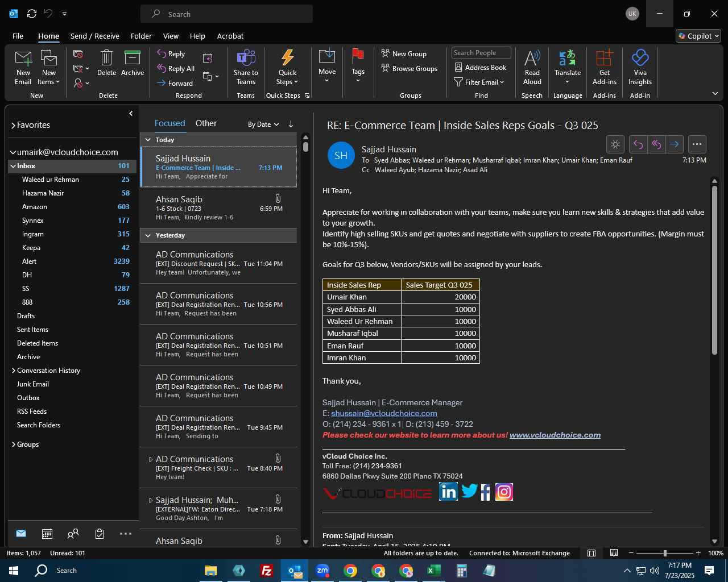Click shussain@vcloudchoice.com email link
728x582 pixels.
[384, 414]
